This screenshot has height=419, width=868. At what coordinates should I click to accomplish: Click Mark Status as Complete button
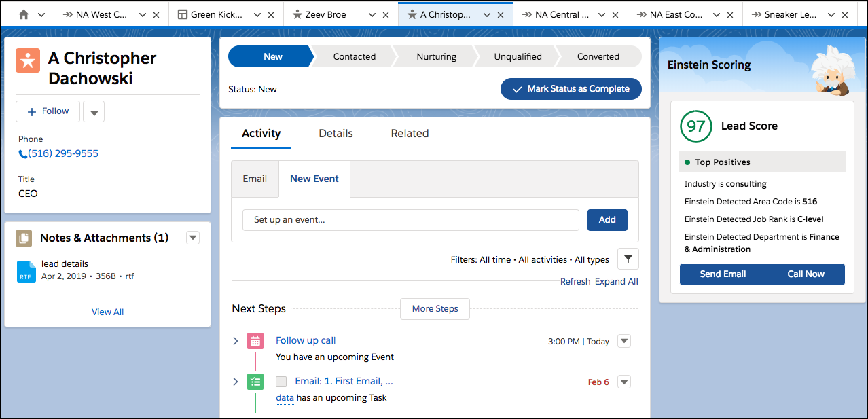(x=571, y=89)
